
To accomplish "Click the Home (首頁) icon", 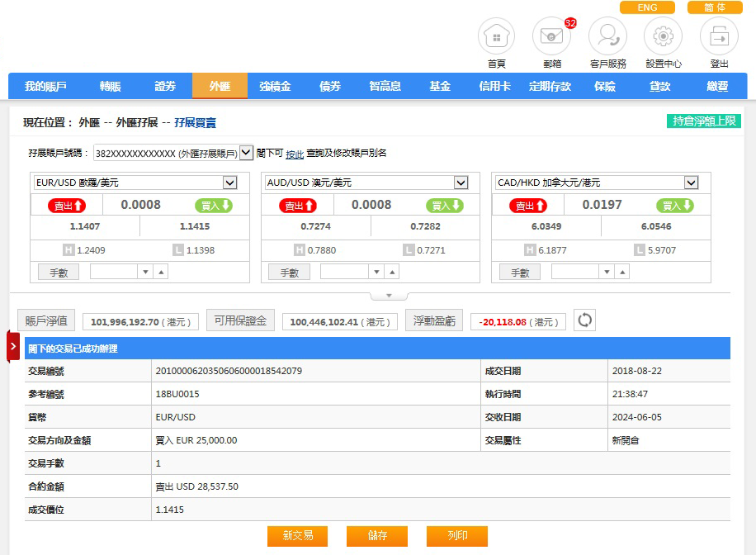I will (x=496, y=37).
